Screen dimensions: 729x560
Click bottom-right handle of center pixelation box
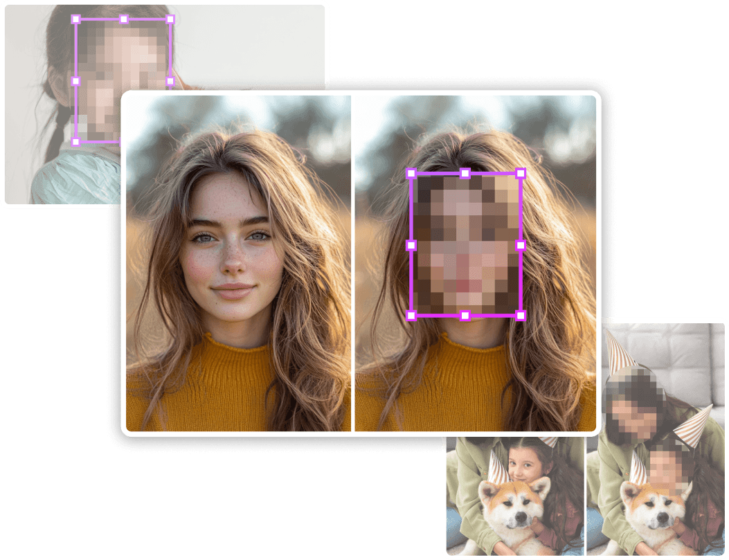[521, 316]
